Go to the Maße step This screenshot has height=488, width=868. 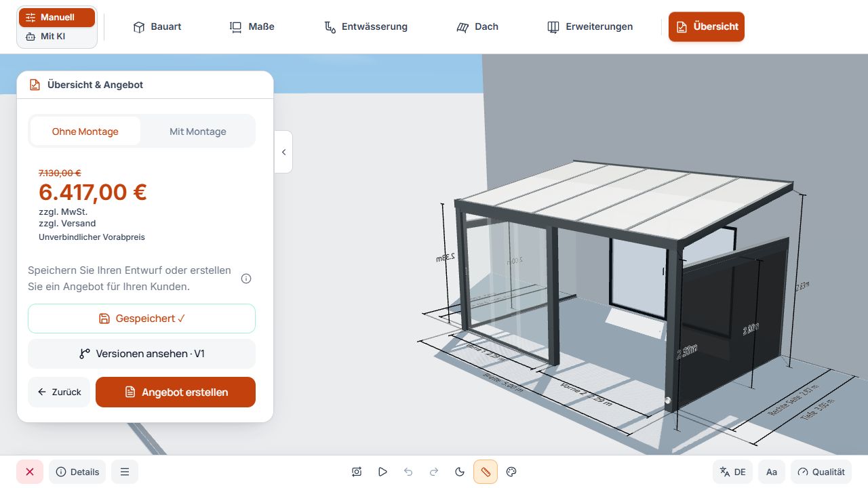point(252,27)
